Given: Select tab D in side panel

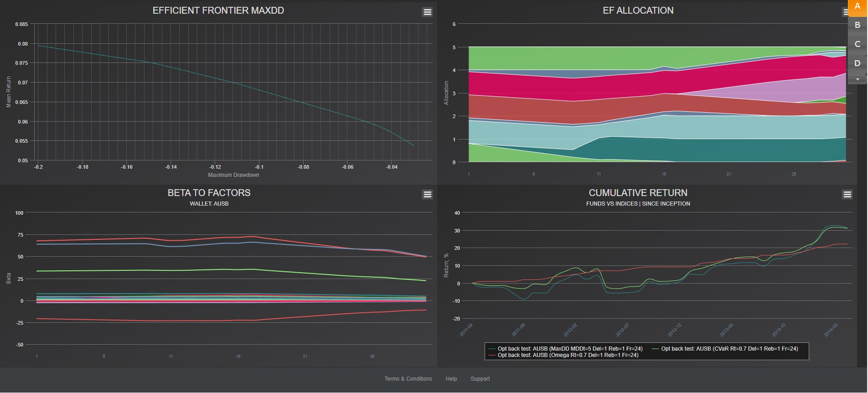Looking at the screenshot, I should tap(858, 63).
